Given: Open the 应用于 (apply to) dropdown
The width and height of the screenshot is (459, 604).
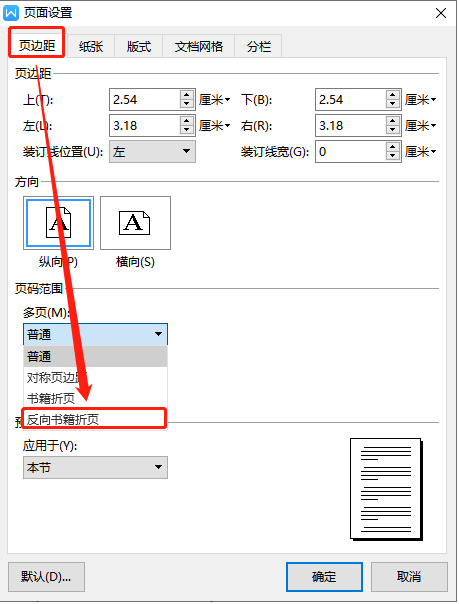Looking at the screenshot, I should coord(95,467).
